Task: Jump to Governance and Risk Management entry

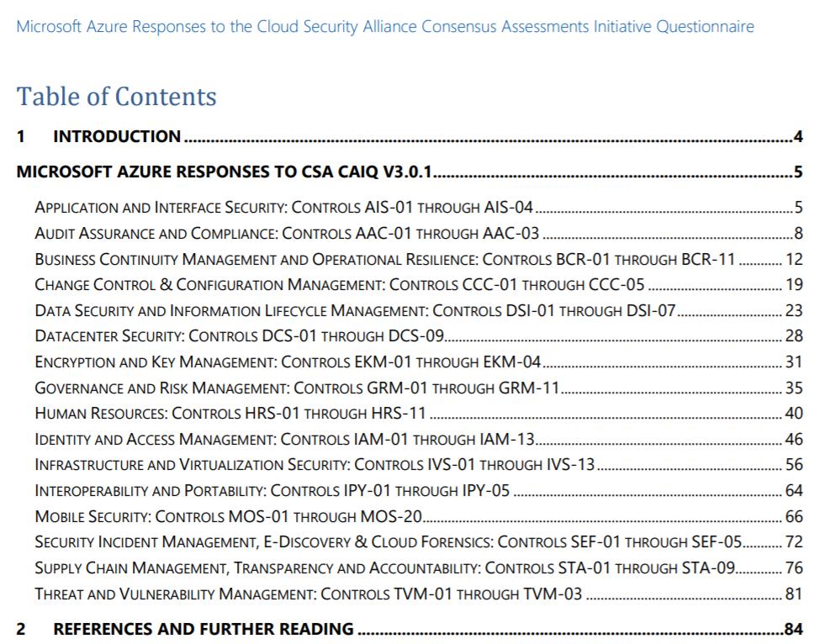Action: [x=419, y=388]
